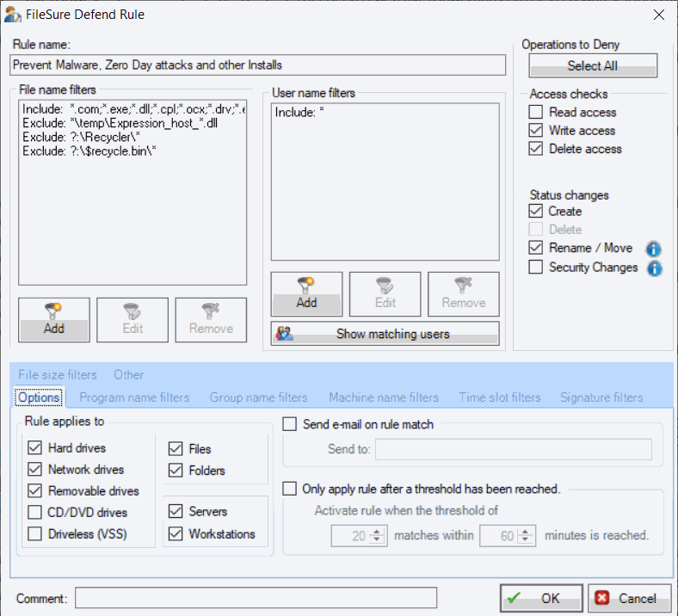Viewport: 678px width, 616px height.
Task: Select Exclude ?:\Recycler\* row
Action: [x=133, y=137]
